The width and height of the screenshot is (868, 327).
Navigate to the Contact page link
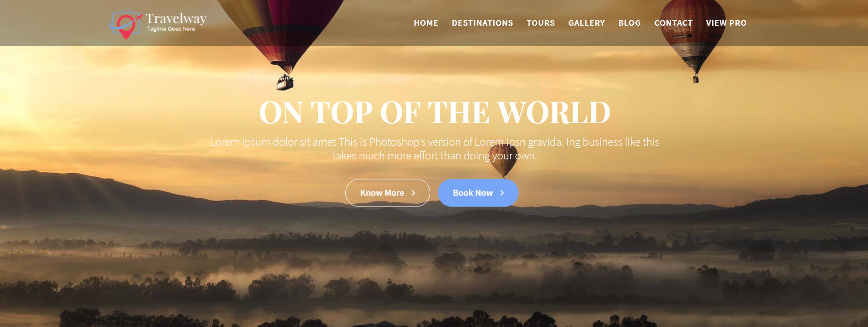tap(673, 23)
